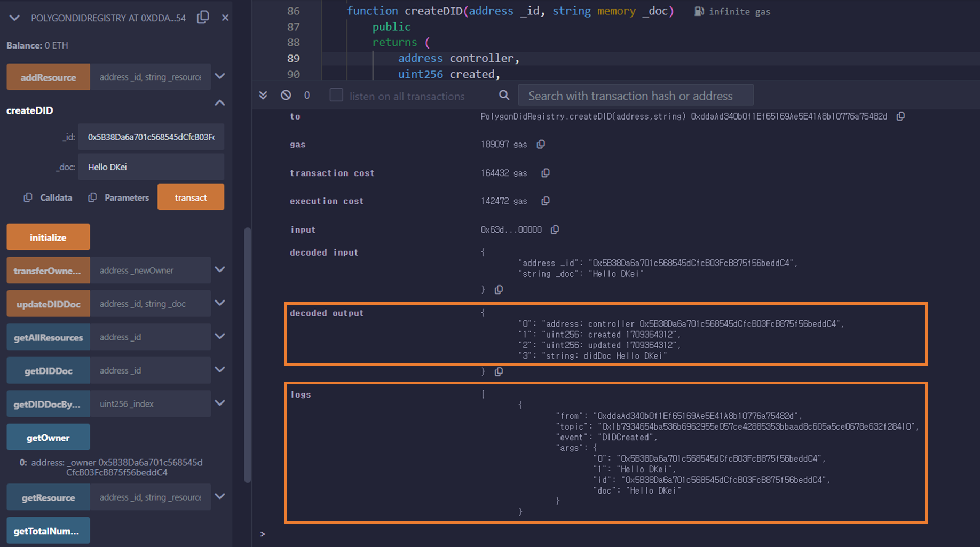Call the getDIDDocByIndex function
The height and width of the screenshot is (547, 980).
49,404
